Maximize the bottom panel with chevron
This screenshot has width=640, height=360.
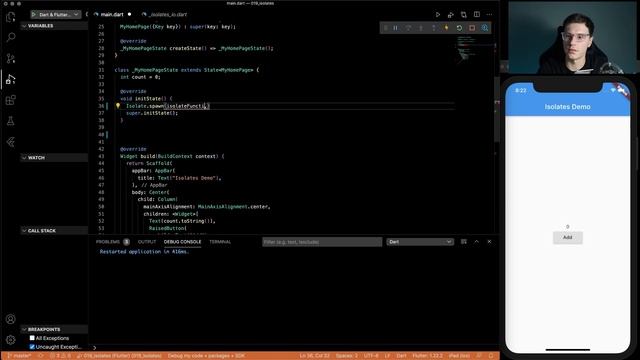[x=476, y=242]
